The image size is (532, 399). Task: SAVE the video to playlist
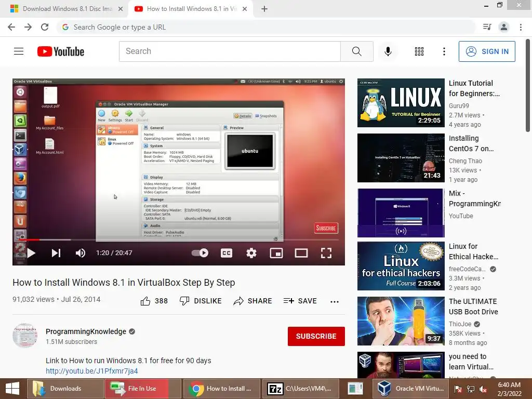point(300,301)
